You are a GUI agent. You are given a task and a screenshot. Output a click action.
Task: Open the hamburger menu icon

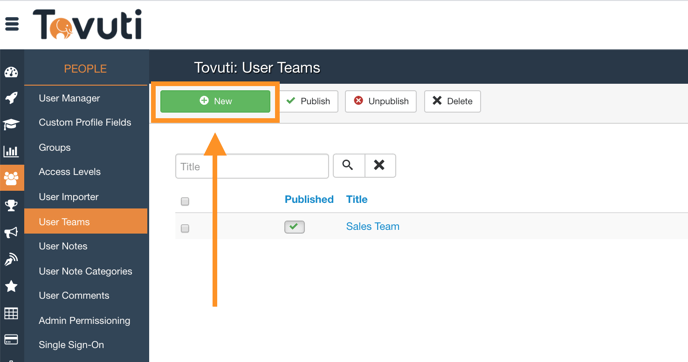point(12,24)
